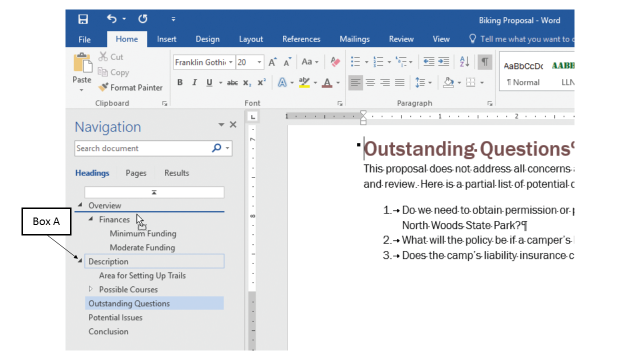The height and width of the screenshot is (360, 640).
Task: Collapse the Finances heading
Action: (91, 219)
